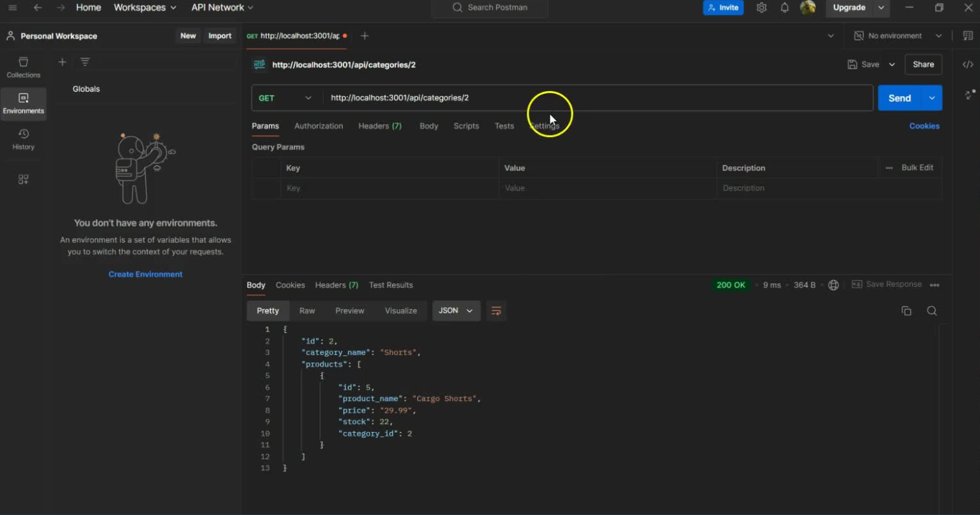
Task: Go back with the left arrow
Action: click(38, 8)
